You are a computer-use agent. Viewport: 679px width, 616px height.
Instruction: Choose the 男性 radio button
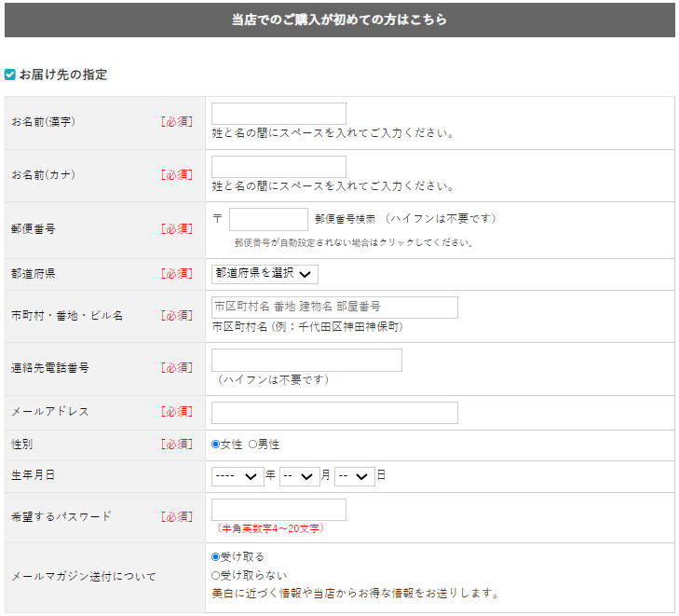(x=252, y=445)
